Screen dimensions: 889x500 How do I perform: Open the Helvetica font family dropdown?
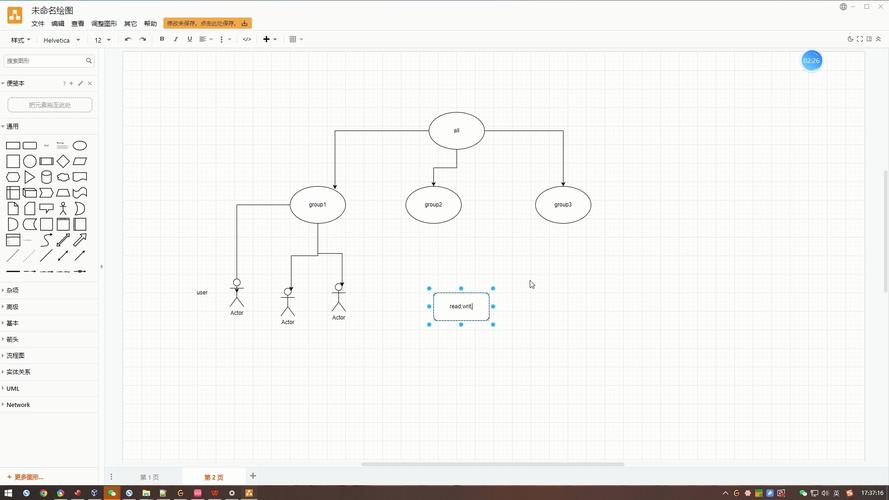pos(61,40)
